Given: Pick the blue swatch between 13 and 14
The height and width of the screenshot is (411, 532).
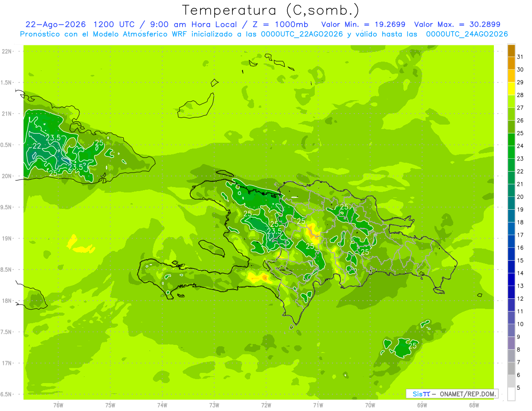Looking at the screenshot, I should coord(511,279).
